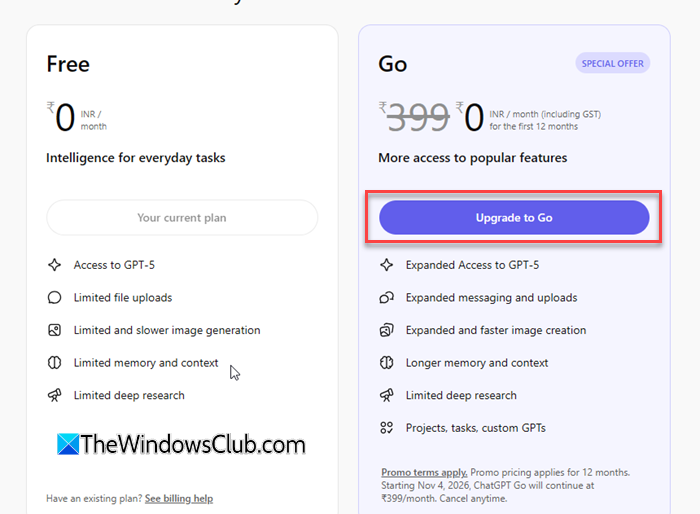Click the icon for Expanded messaging and uploads
Image resolution: width=700 pixels, height=514 pixels.
387,297
